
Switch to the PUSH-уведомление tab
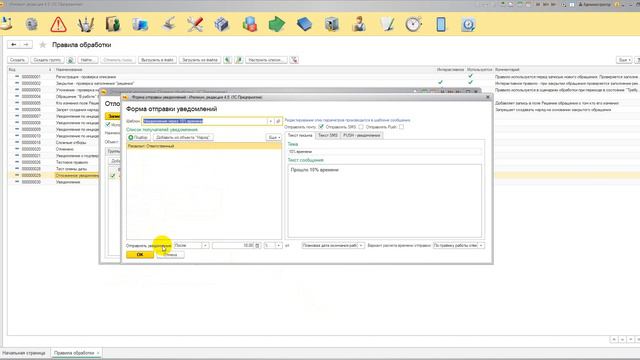tap(362, 136)
